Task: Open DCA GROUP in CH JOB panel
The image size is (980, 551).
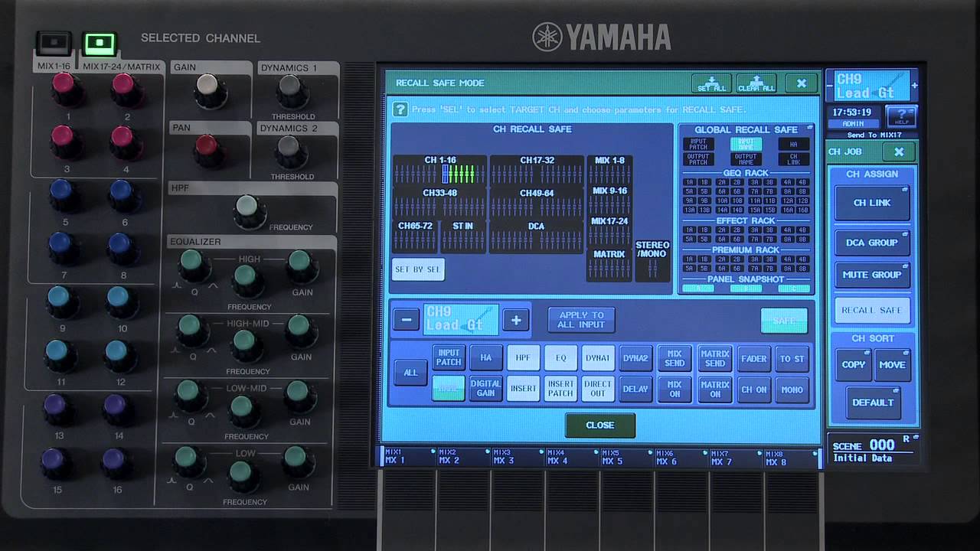Action: pyautogui.click(x=871, y=243)
